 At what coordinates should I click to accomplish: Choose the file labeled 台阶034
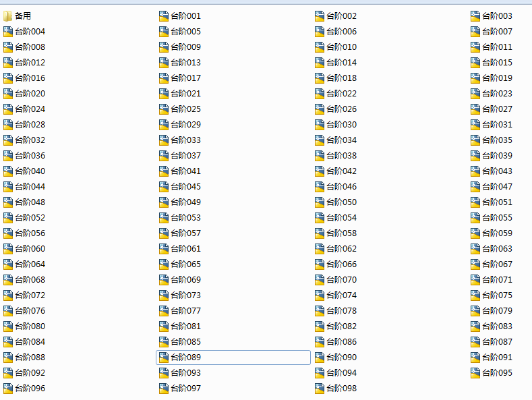(341, 140)
